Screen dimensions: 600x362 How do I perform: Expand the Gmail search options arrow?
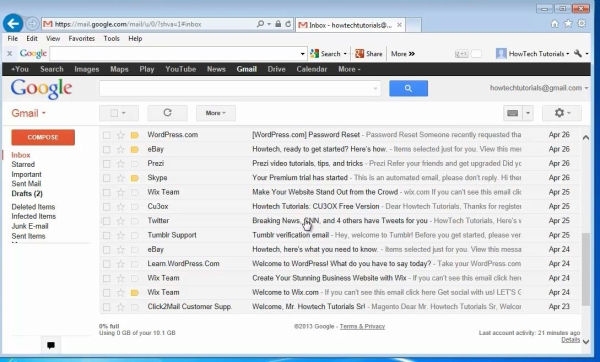pyautogui.click(x=375, y=88)
